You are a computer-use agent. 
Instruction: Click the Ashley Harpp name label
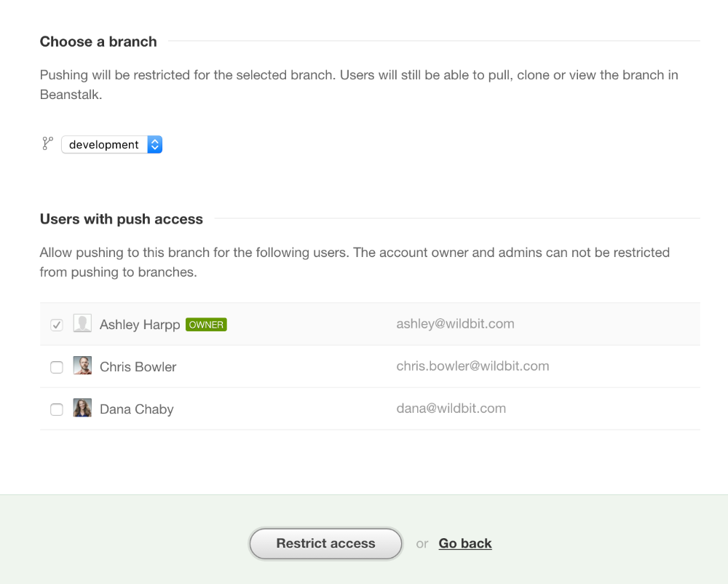click(140, 325)
